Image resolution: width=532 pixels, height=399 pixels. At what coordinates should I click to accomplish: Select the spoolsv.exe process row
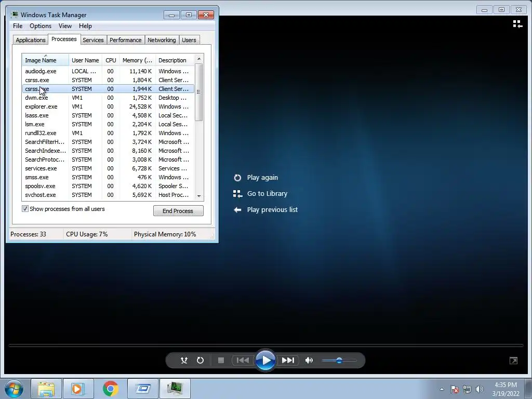[x=108, y=186]
